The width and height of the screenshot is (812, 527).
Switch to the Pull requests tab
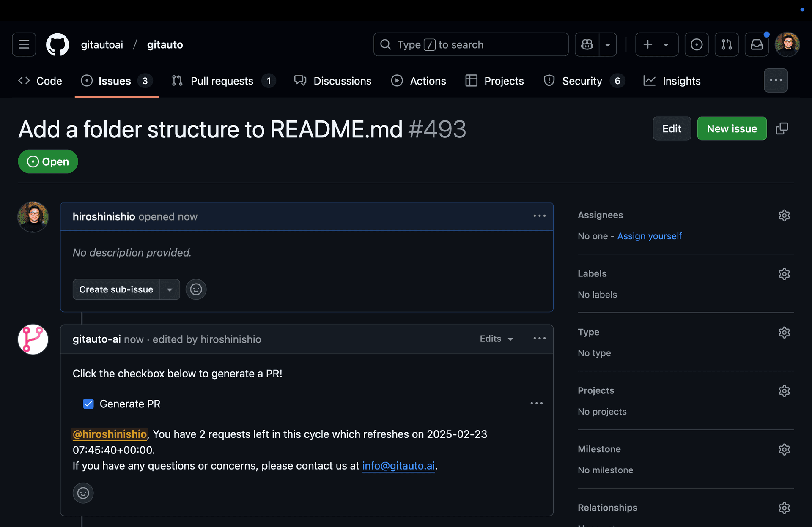coord(222,81)
